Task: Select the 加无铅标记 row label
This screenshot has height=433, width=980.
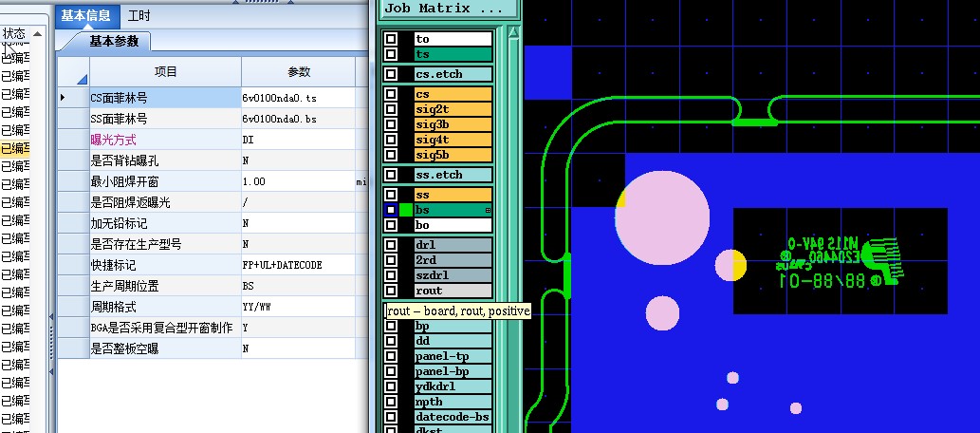Action: (119, 223)
